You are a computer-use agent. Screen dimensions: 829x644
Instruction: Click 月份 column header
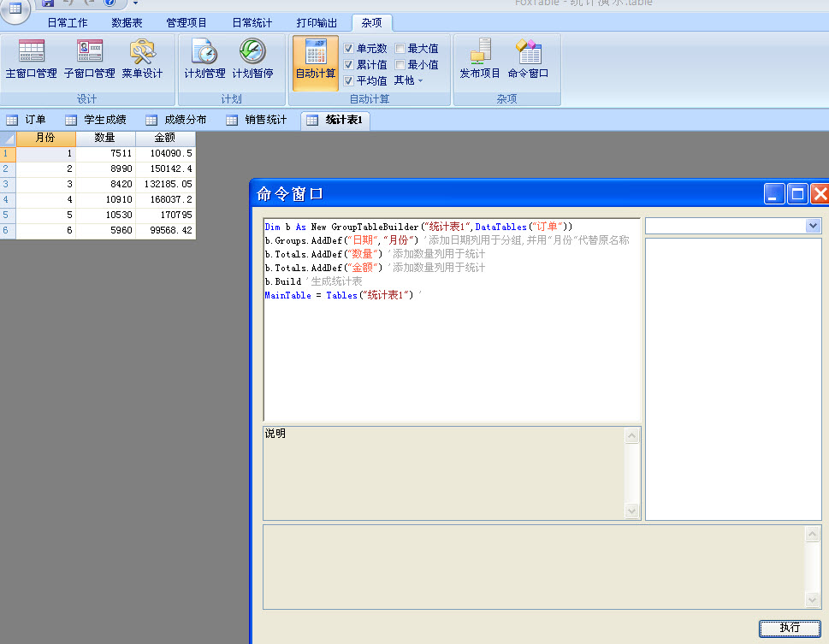[46, 138]
